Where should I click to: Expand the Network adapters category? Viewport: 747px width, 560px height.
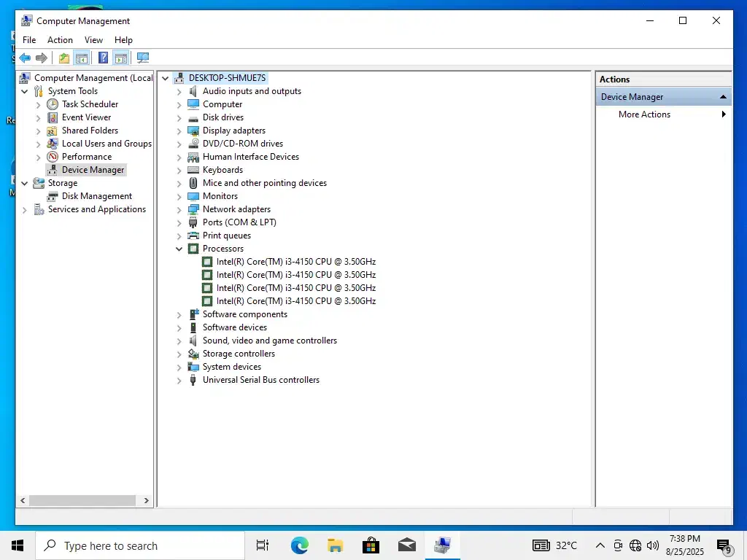pos(179,209)
